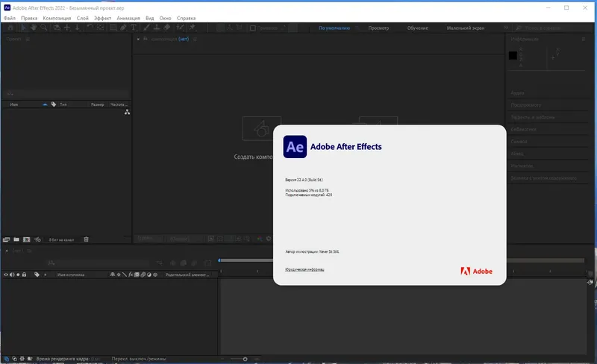This screenshot has width=597, height=364.
Task: Click the New Composition icon in Project panel
Action: (x=26, y=239)
